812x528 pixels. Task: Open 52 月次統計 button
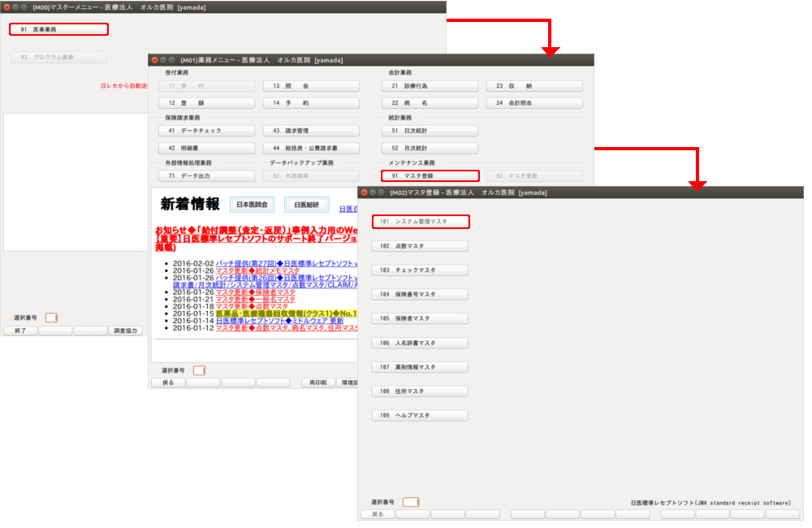coord(430,148)
